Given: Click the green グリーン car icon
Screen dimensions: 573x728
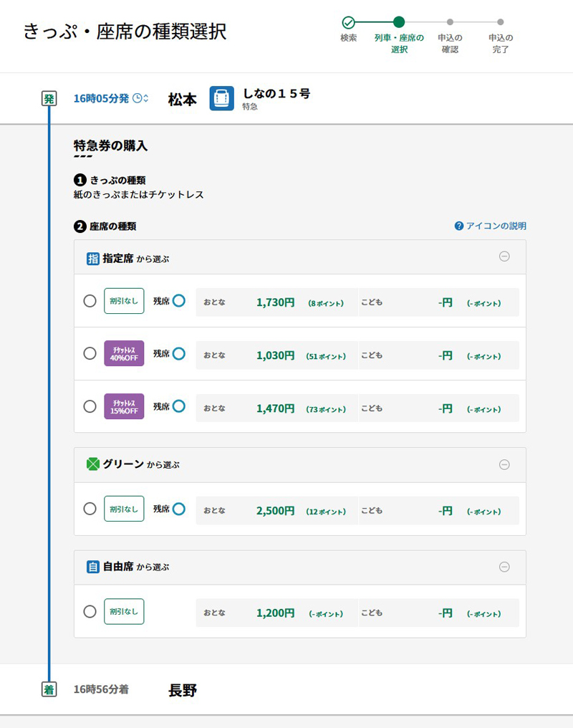Looking at the screenshot, I should click(x=92, y=464).
